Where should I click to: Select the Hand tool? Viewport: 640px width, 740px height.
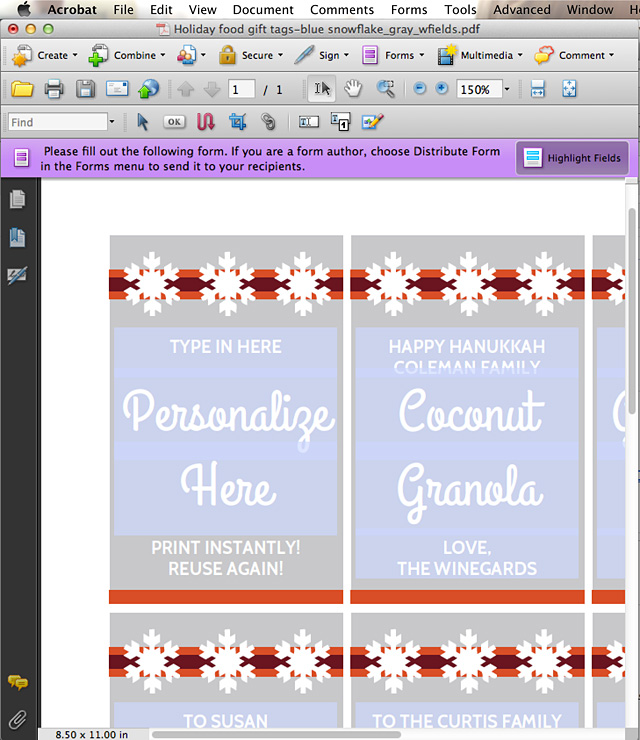pyautogui.click(x=353, y=89)
